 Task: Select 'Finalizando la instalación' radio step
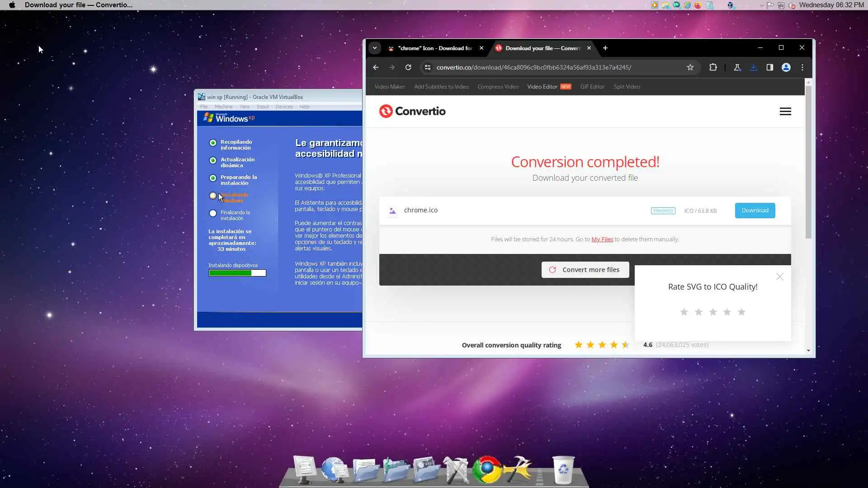(x=213, y=213)
